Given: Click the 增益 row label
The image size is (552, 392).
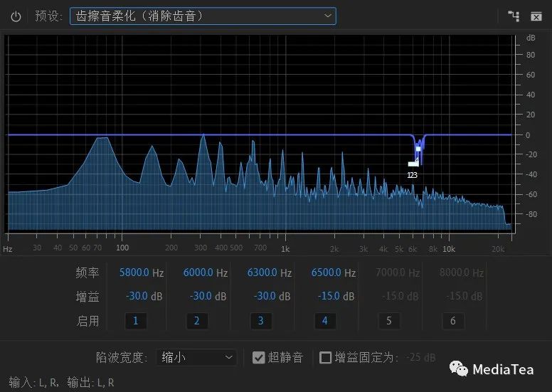Looking at the screenshot, I should point(87,297).
